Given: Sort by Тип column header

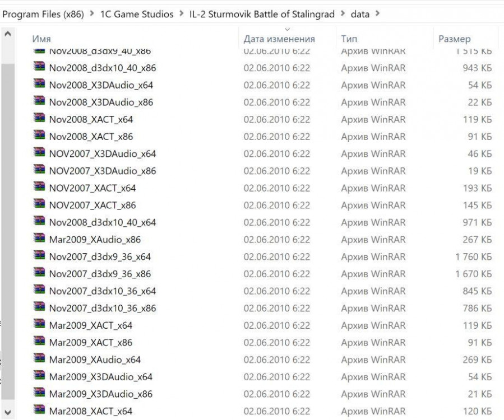Looking at the screenshot, I should (x=349, y=39).
